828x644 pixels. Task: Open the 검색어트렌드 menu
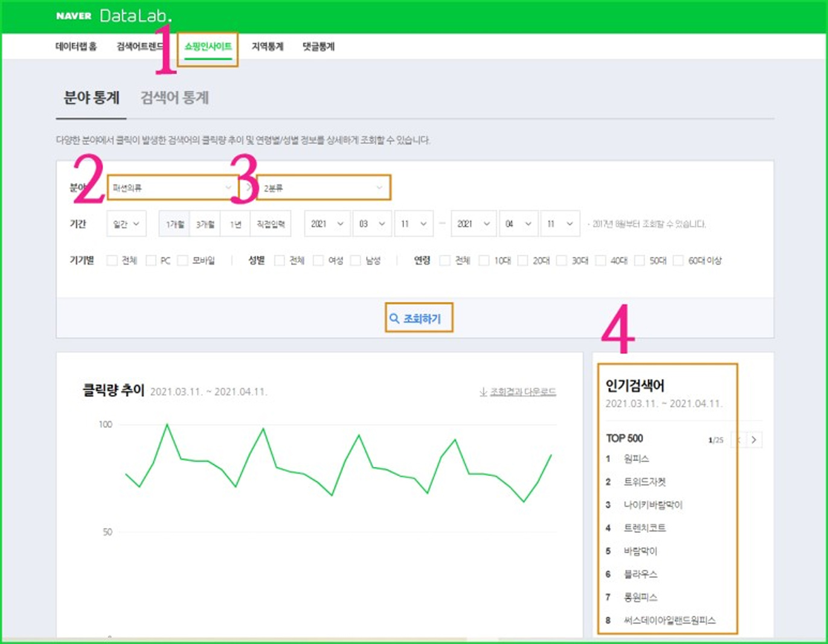point(140,47)
